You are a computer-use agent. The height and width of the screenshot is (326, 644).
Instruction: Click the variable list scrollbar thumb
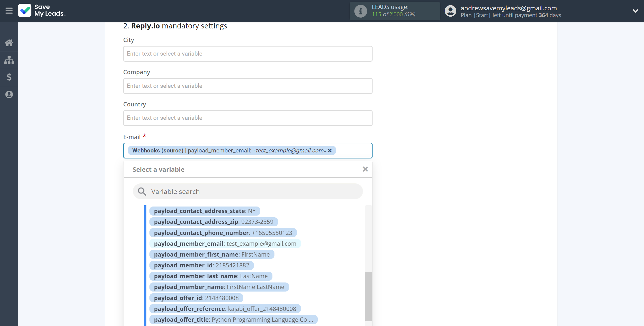[368, 296]
